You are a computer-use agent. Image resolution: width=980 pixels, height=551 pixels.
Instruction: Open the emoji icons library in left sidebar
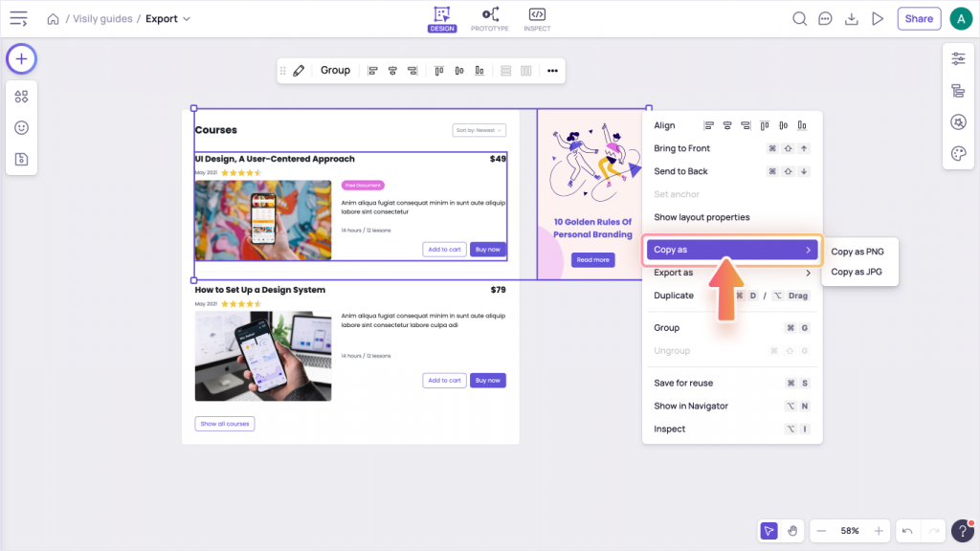pos(21,127)
